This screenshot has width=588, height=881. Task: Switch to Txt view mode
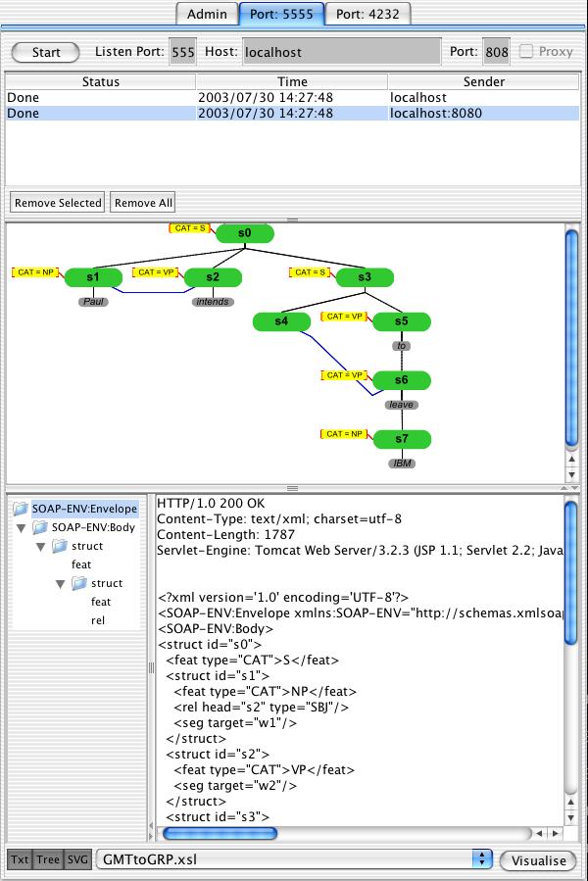click(x=20, y=859)
